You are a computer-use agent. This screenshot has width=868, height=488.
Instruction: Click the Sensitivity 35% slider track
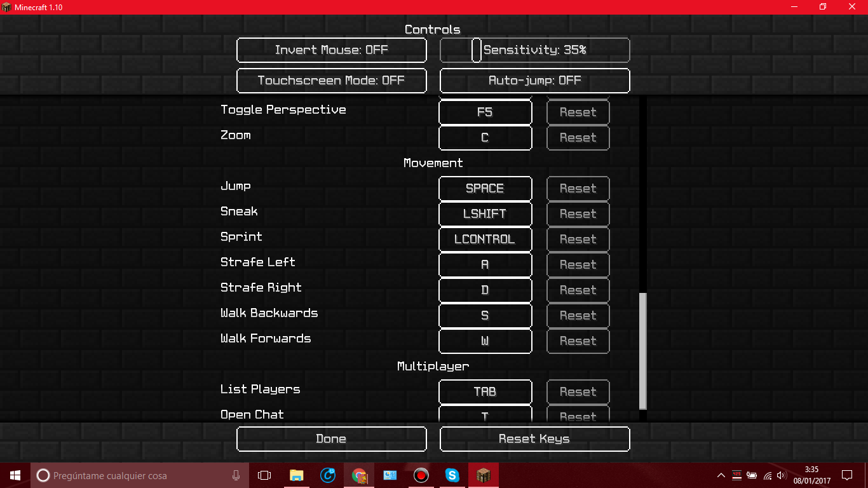coord(534,50)
